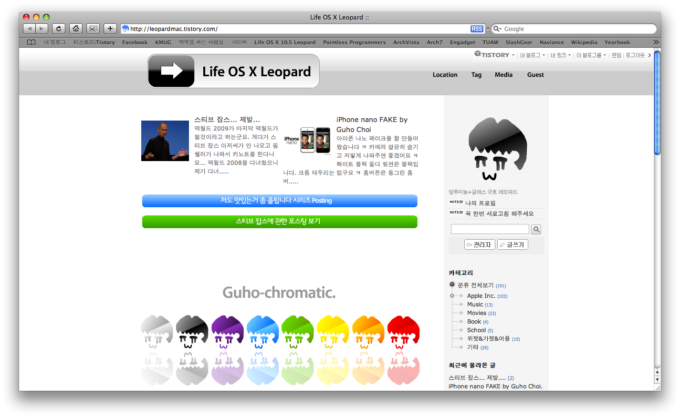Select the light gray Guho-chromatic face icon
This screenshot has height=417, width=680.
pyautogui.click(x=157, y=332)
